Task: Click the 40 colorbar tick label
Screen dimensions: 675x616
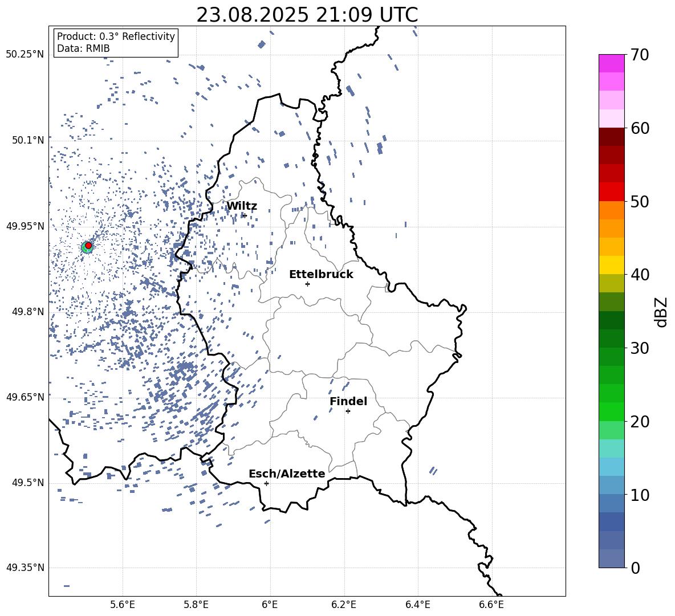Action: (640, 275)
